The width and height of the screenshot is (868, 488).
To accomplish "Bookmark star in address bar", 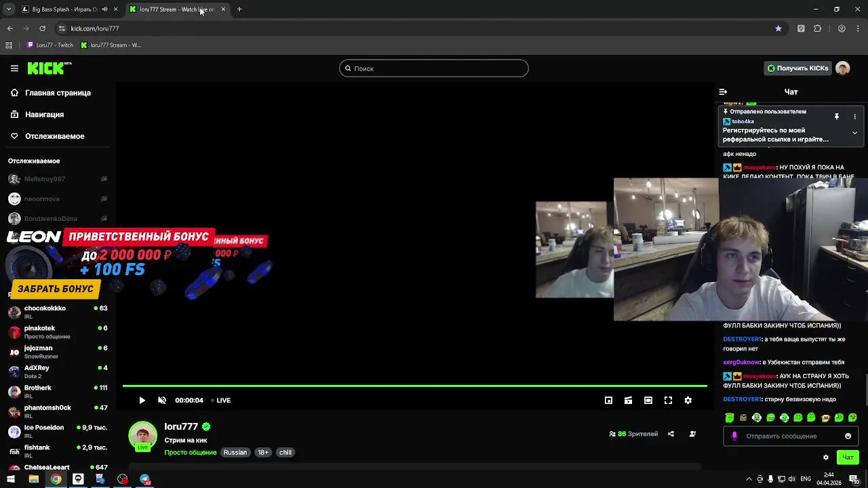I will [778, 28].
